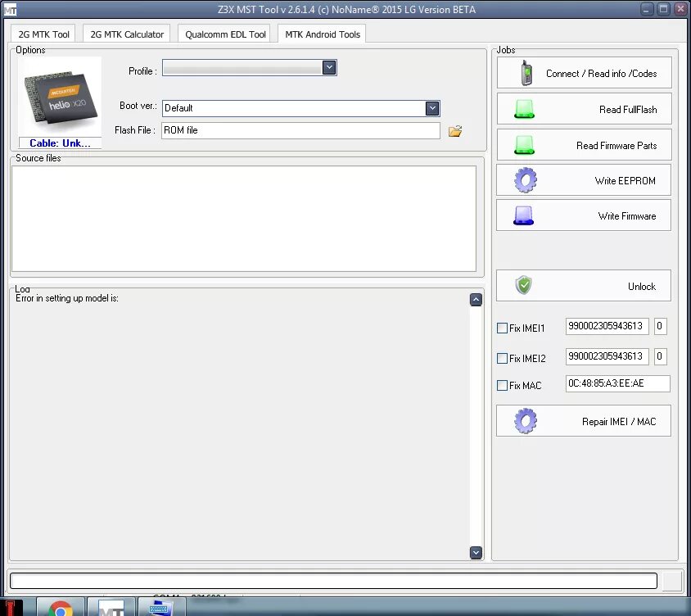Click the Flash File ROM file field
Image resolution: width=691 pixels, height=616 pixels.
click(x=300, y=130)
